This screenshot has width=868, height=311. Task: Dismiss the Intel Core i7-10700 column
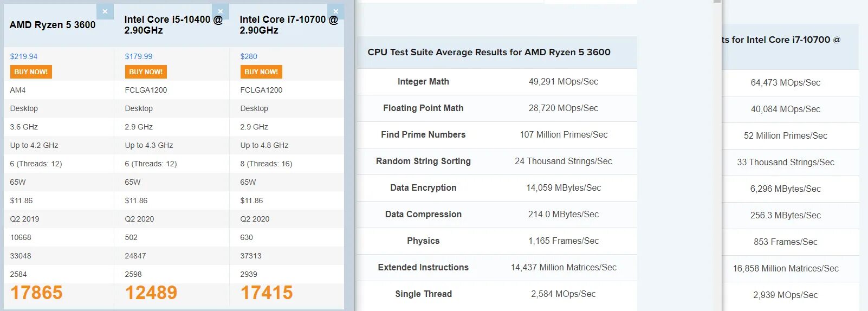click(x=335, y=11)
